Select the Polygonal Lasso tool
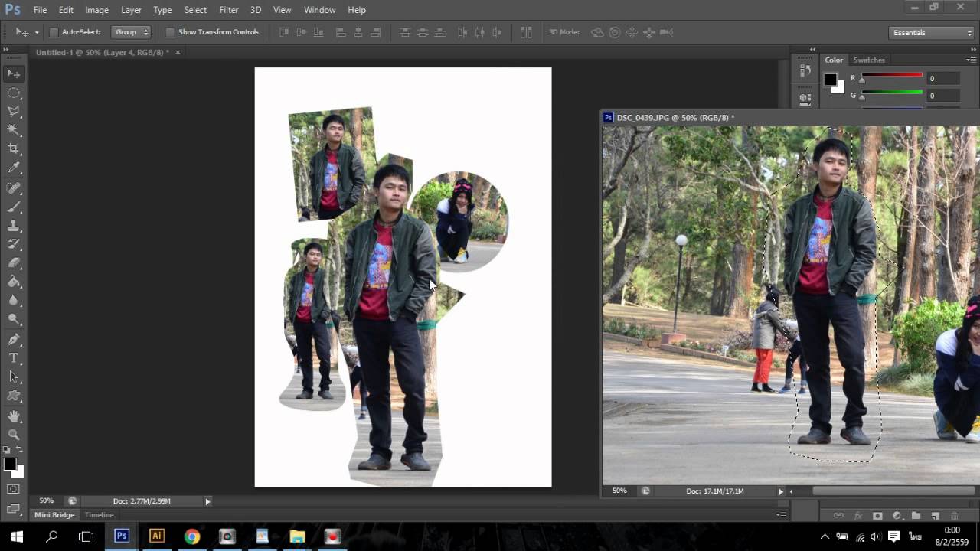Image resolution: width=980 pixels, height=551 pixels. coord(14,112)
